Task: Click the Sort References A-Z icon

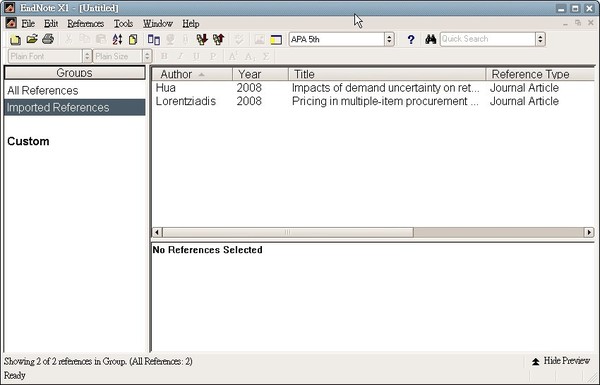Action: pyautogui.click(x=117, y=39)
